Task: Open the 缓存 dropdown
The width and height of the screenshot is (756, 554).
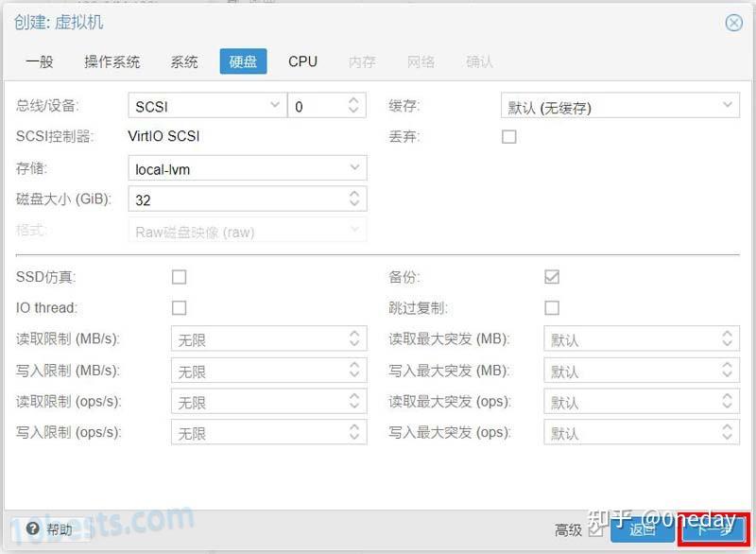Action: click(726, 106)
